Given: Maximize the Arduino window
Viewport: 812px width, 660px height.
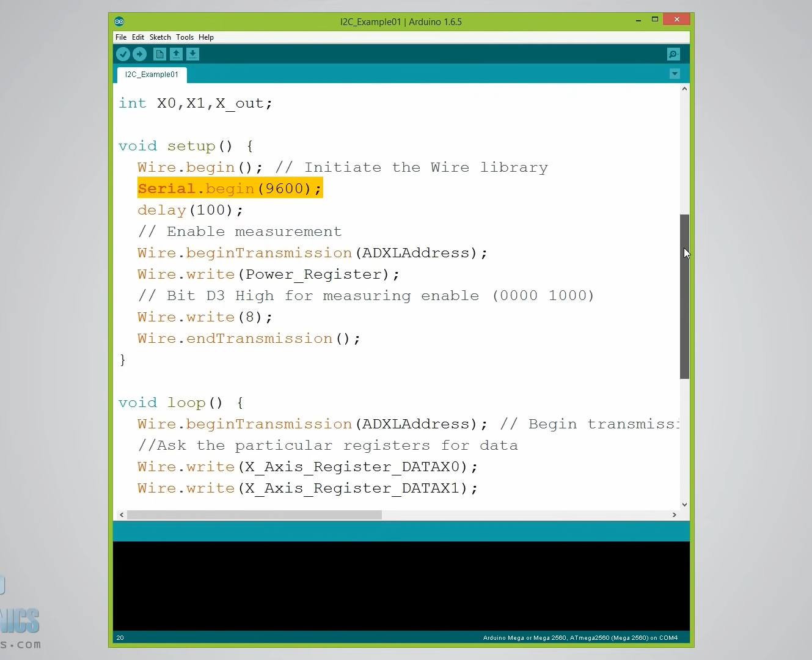Looking at the screenshot, I should pyautogui.click(x=654, y=20).
